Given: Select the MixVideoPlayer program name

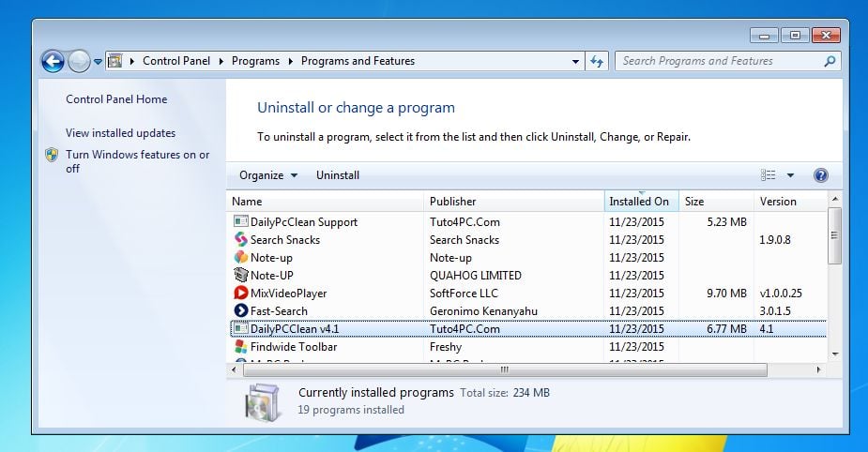Looking at the screenshot, I should click(x=288, y=294).
